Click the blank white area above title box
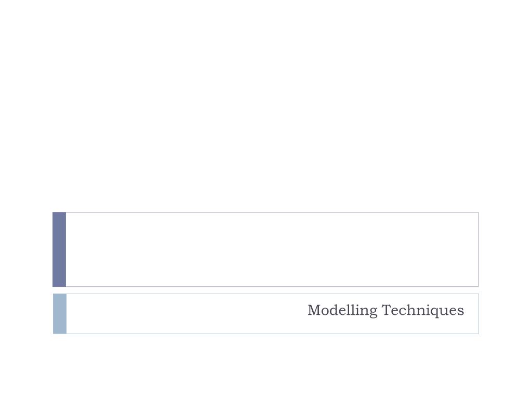 (x=266, y=105)
